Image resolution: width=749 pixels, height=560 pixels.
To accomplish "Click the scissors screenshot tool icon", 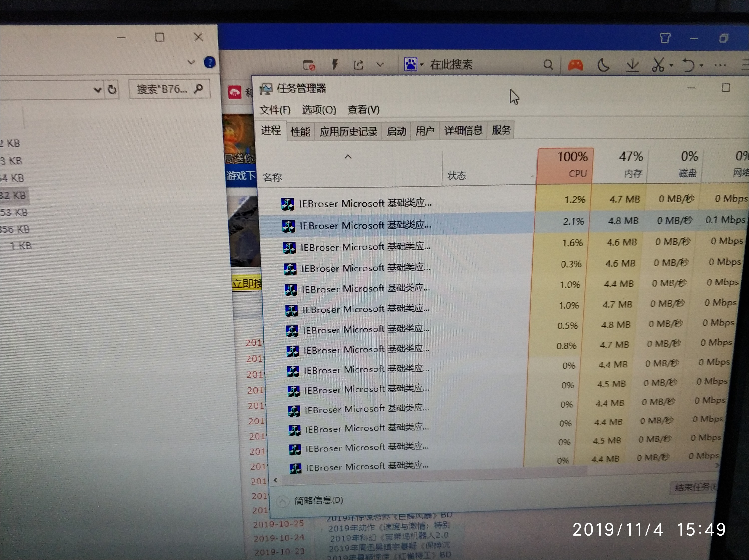I will pos(658,64).
